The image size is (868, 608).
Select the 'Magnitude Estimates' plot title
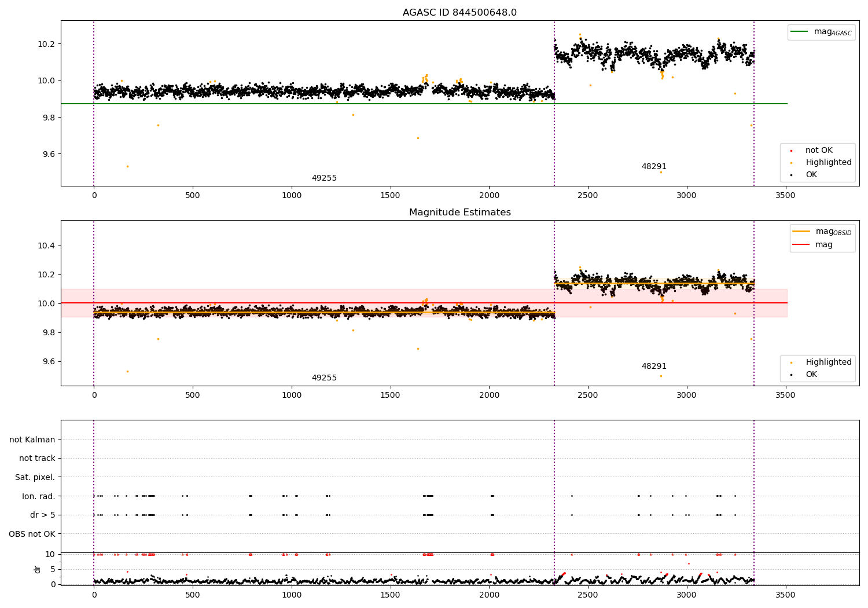[x=460, y=213]
